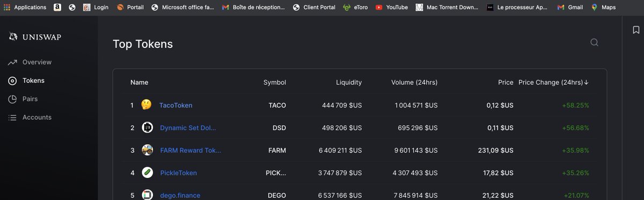Click the DEGO symbol cell
Viewport: 644px width, 200px height.
[x=277, y=195]
